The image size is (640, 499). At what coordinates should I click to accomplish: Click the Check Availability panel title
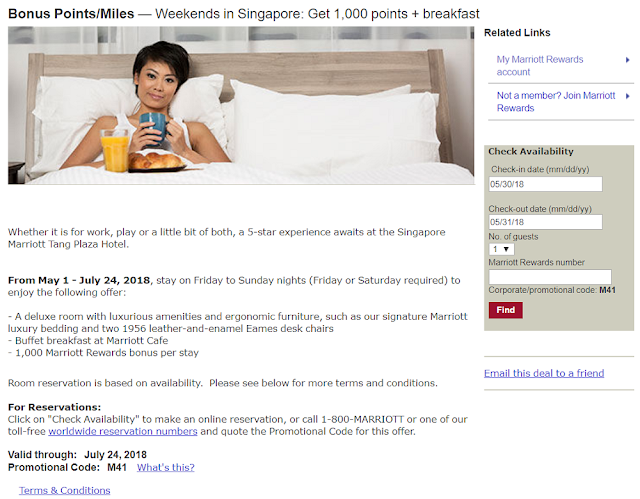pos(531,151)
